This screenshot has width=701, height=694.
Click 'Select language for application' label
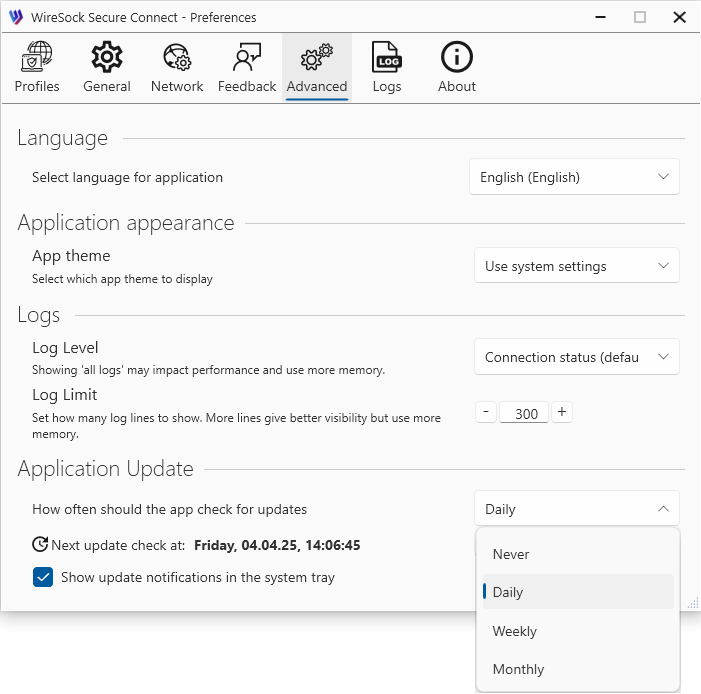click(x=127, y=178)
